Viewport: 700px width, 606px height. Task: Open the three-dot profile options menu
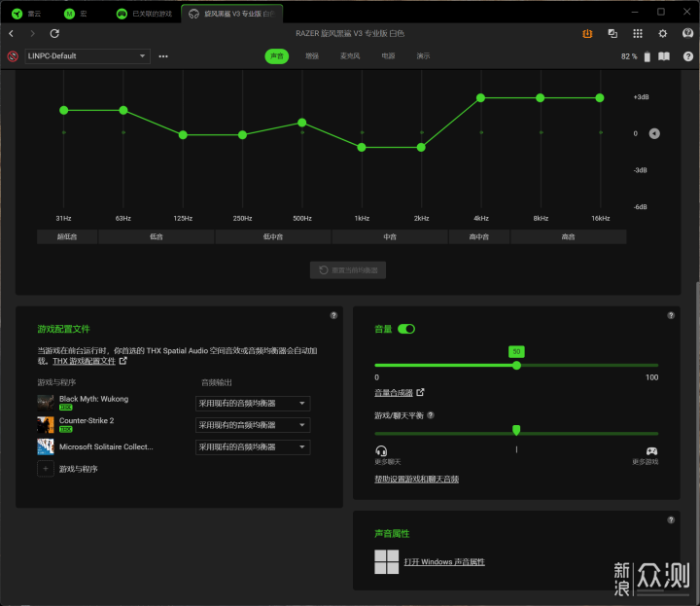[x=163, y=56]
